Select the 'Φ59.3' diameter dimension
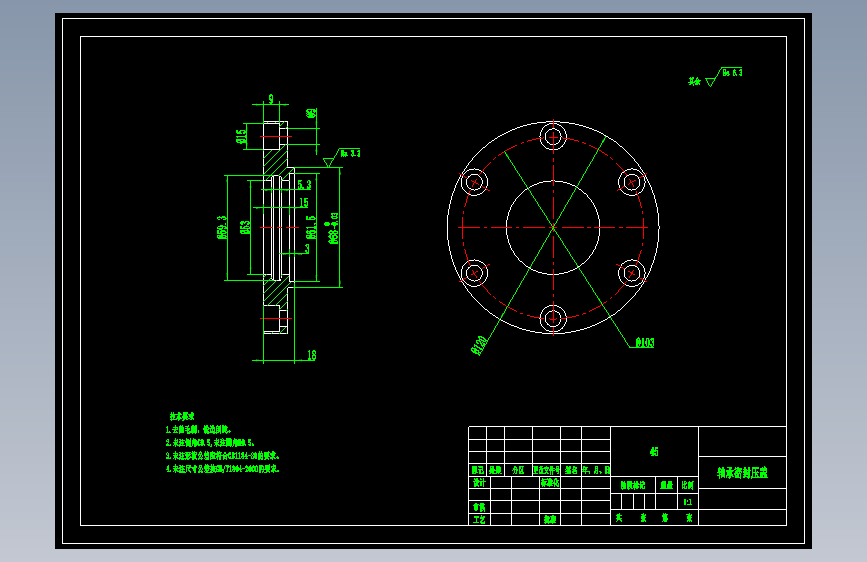 (222, 227)
